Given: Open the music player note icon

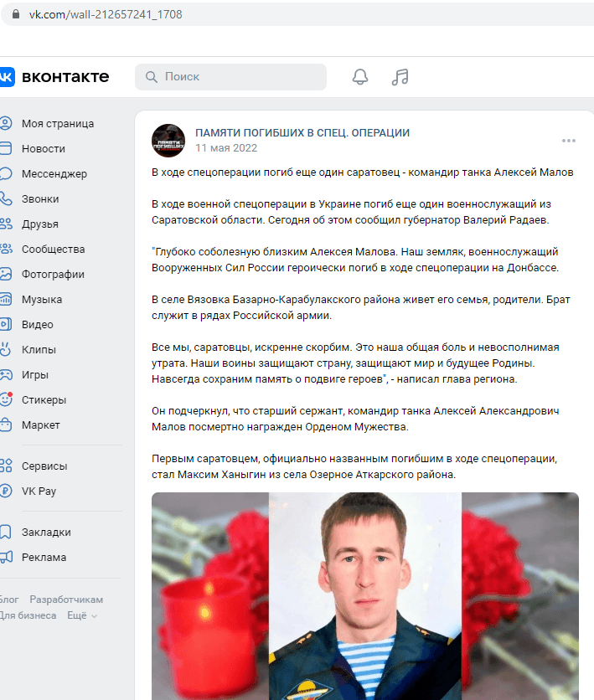Looking at the screenshot, I should 400,77.
